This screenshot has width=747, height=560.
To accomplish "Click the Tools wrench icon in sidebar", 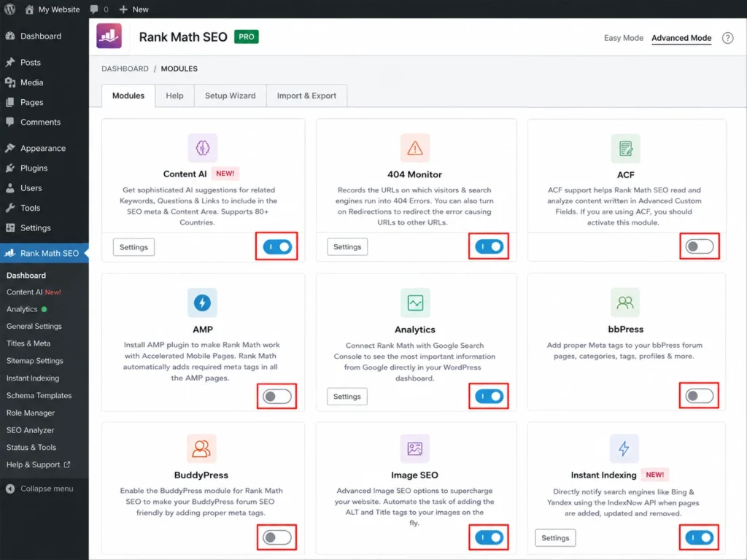I will pos(10,208).
